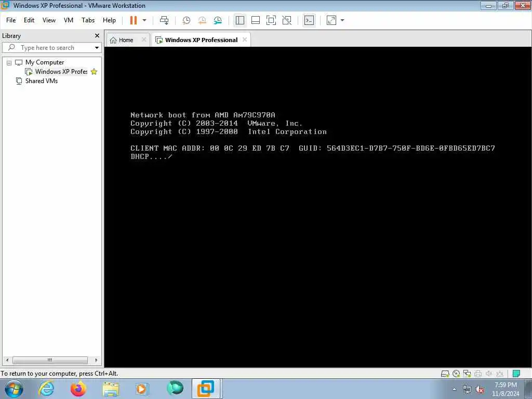Screen dimensions: 532x399
Task: Collapse the My Computer tree node
Action: [9, 63]
